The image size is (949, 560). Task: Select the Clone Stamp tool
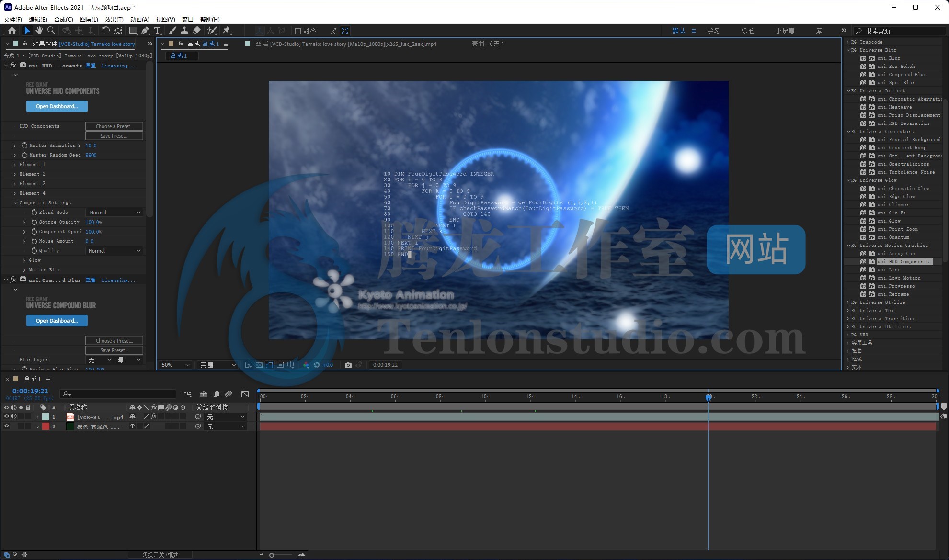[184, 31]
